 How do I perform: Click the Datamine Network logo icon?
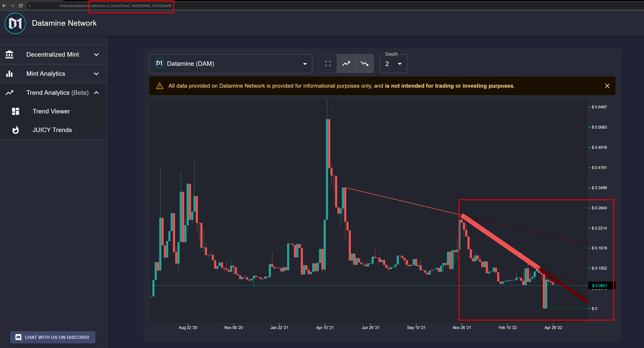click(x=15, y=23)
